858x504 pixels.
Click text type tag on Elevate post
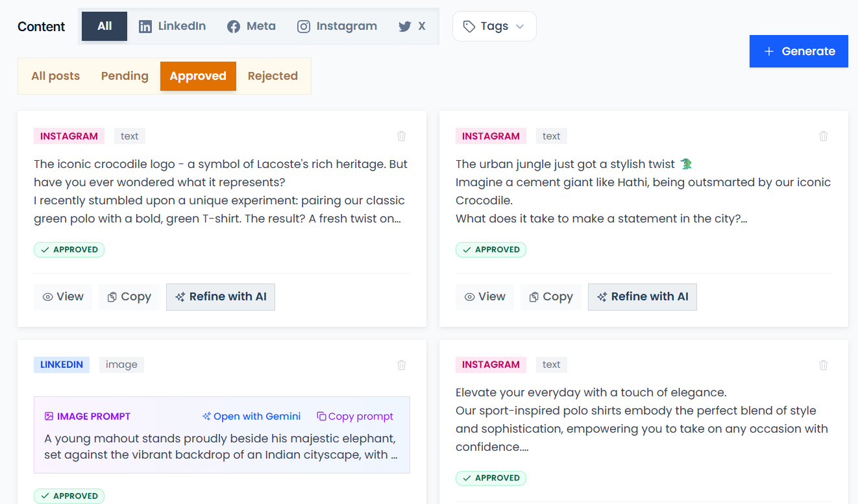pyautogui.click(x=552, y=365)
